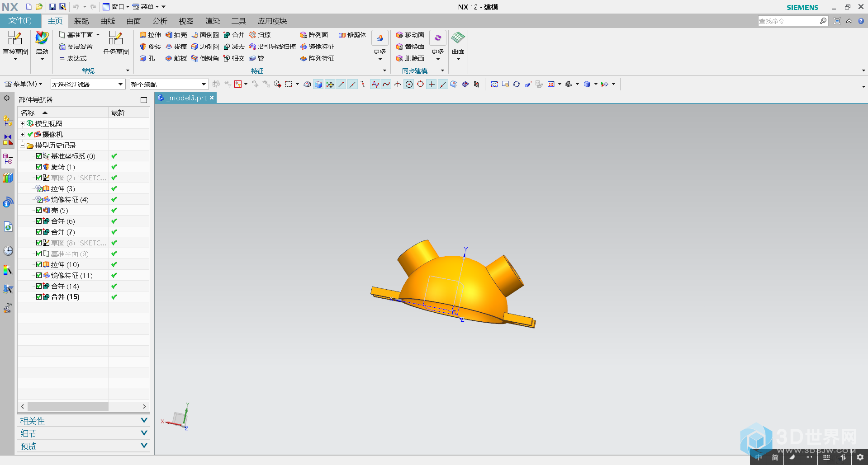Click the 合并 (Unite) boolean tool in ribbon

point(234,35)
